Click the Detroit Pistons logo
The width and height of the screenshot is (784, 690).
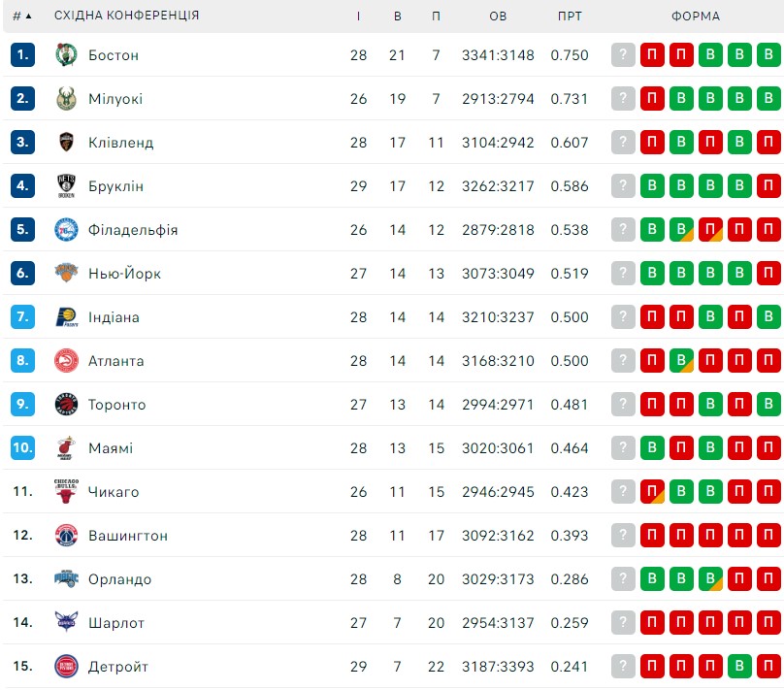66,666
